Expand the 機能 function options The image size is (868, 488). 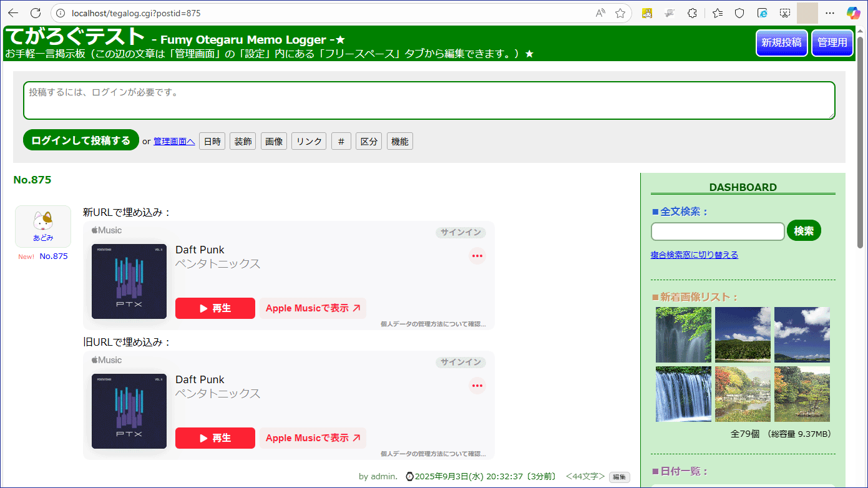[x=399, y=142]
